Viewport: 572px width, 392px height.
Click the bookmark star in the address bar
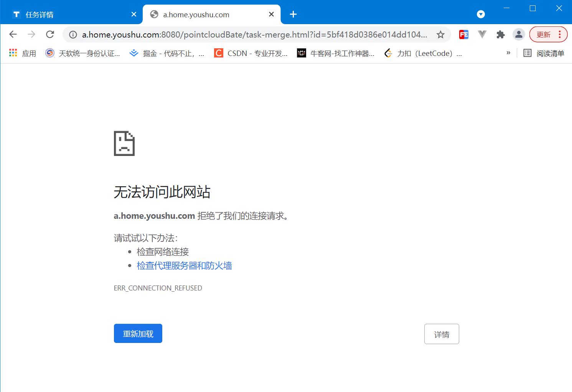[440, 34]
